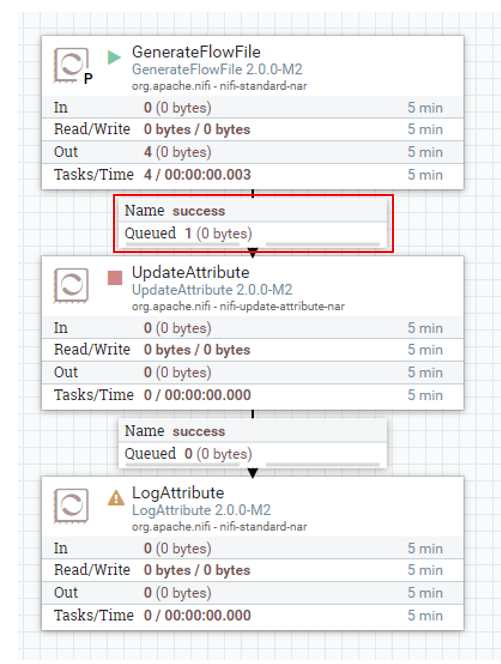The height and width of the screenshot is (664, 501).
Task: Click LogAttribute Read/Write row
Action: 253,570
